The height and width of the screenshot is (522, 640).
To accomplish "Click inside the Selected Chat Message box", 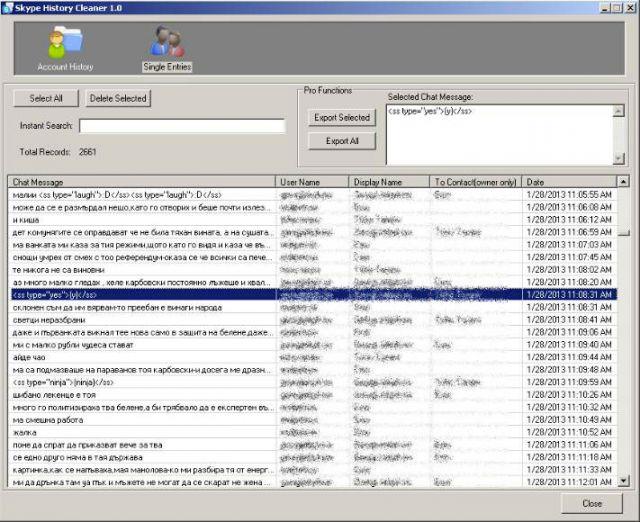I will coord(498,135).
